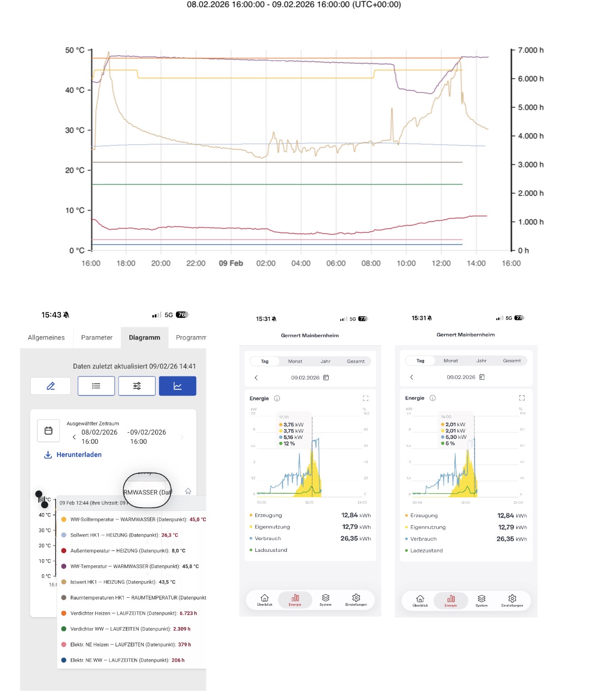The height and width of the screenshot is (700, 595).
Task: Click the pencil edit icon button
Action: coord(50,386)
